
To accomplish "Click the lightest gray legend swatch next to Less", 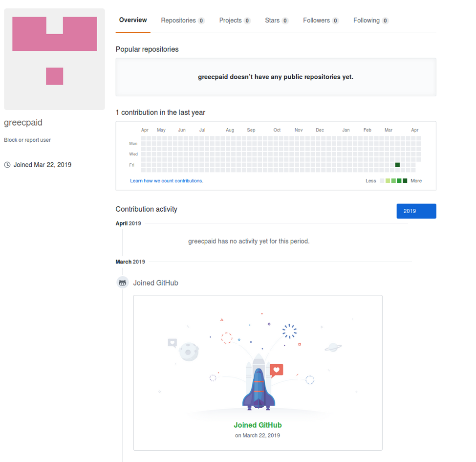I will [382, 181].
